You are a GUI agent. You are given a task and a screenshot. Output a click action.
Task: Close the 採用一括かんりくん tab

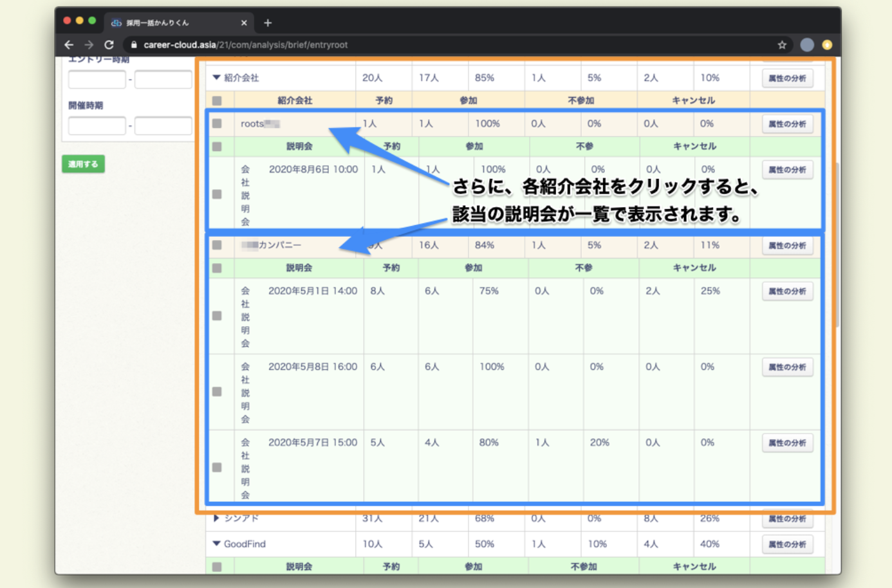(244, 23)
